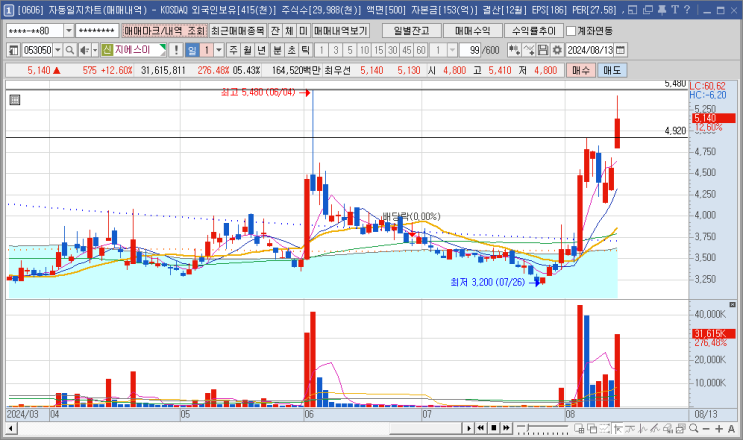Click the 'A' auto-scale icon at bottom right
Viewport: 743px width, 440px height.
(731, 428)
